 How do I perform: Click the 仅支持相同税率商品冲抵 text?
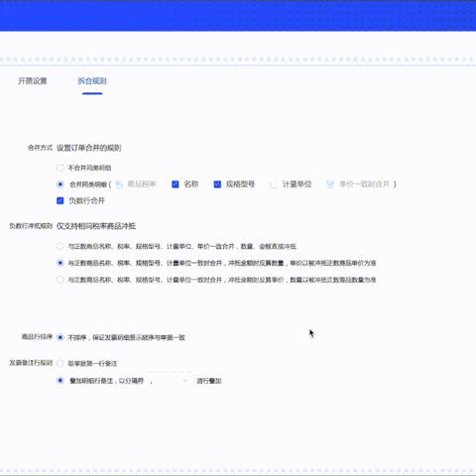(x=96, y=226)
